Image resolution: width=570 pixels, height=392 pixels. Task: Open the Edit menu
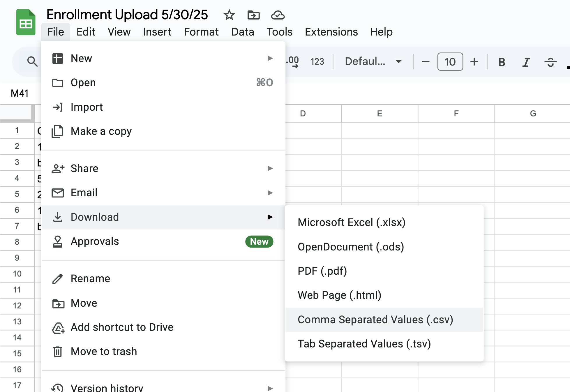tap(86, 32)
